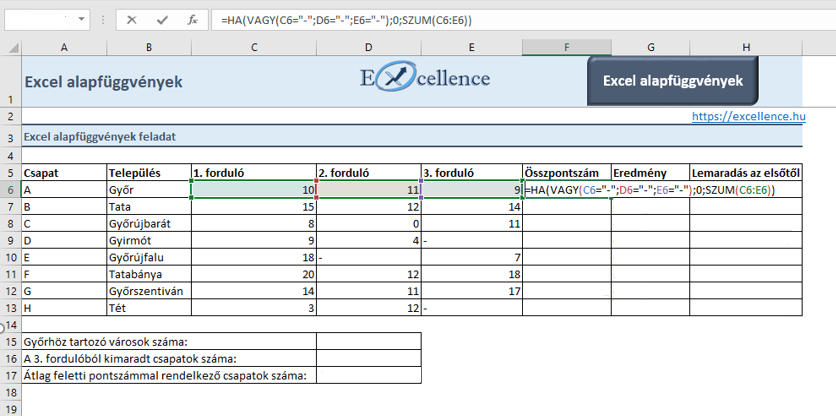Click the 3. forduló header cell
Screen dimensions: 836x416
472,173
